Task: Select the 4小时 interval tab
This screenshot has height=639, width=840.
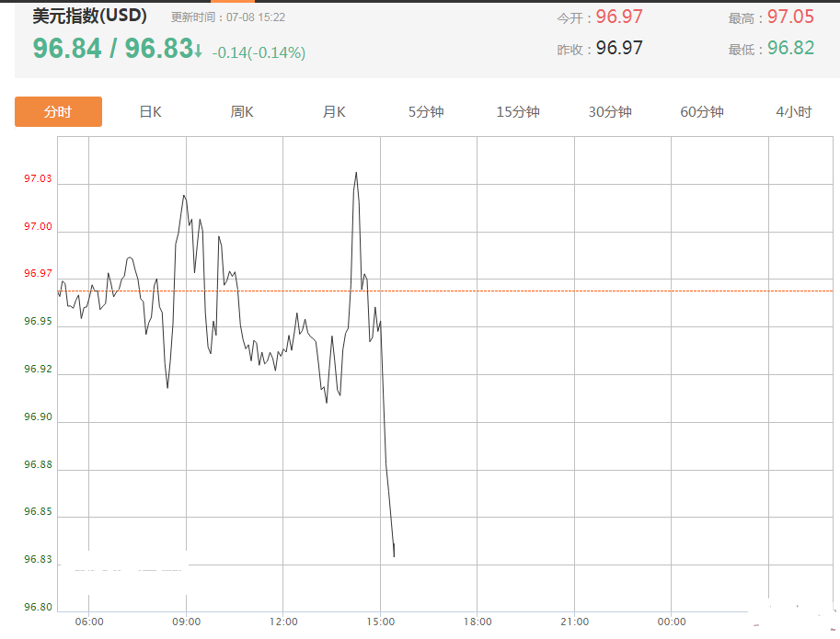Action: (x=794, y=112)
